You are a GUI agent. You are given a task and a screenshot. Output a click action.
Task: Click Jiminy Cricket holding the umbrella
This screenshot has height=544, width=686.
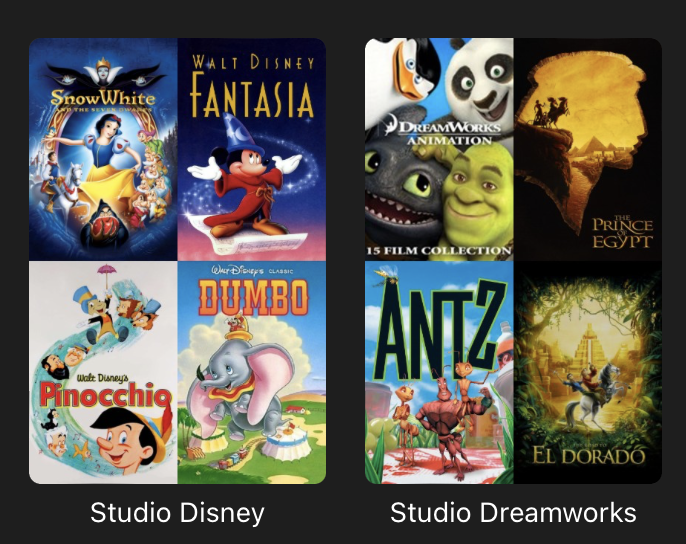coord(100,306)
